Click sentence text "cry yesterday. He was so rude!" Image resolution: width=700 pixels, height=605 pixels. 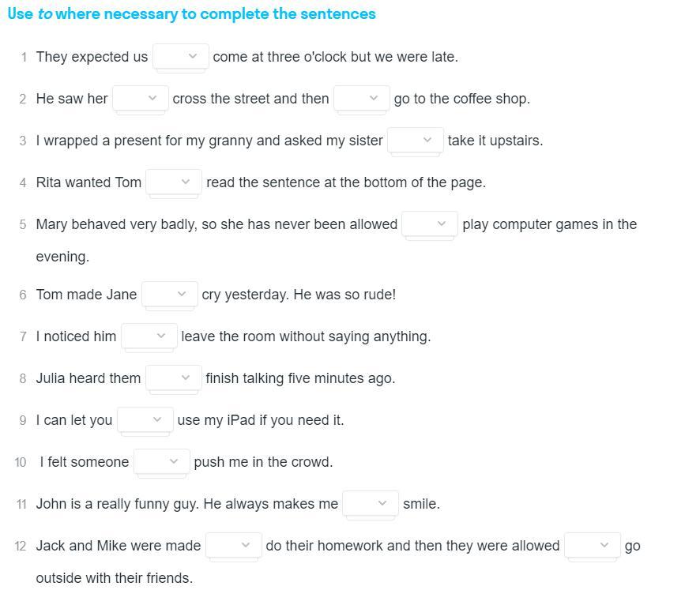pyautogui.click(x=299, y=295)
